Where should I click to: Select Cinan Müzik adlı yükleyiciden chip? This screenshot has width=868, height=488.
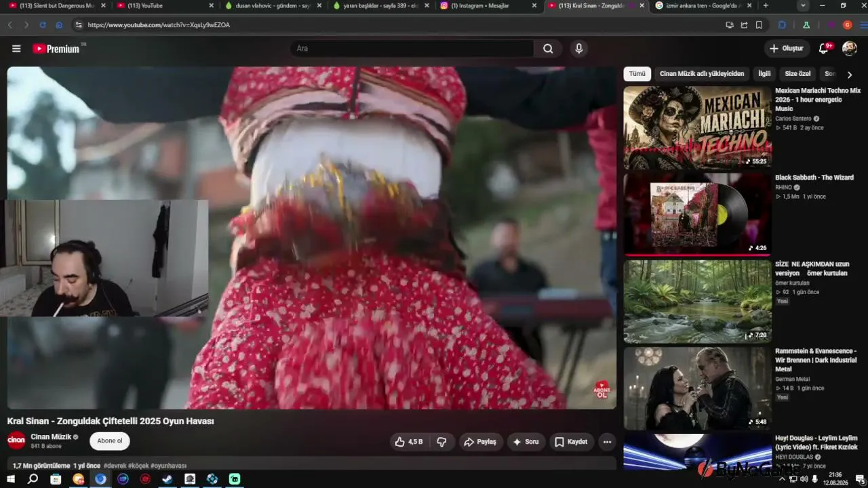click(x=702, y=74)
